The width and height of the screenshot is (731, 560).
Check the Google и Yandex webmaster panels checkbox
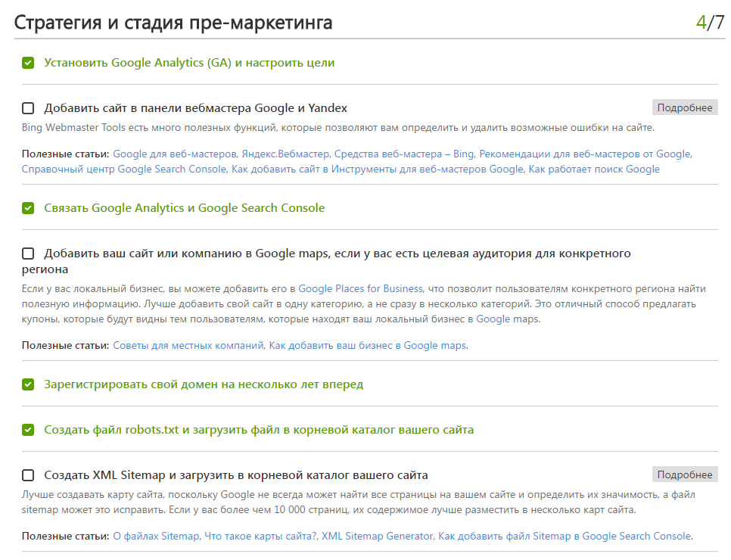28,108
